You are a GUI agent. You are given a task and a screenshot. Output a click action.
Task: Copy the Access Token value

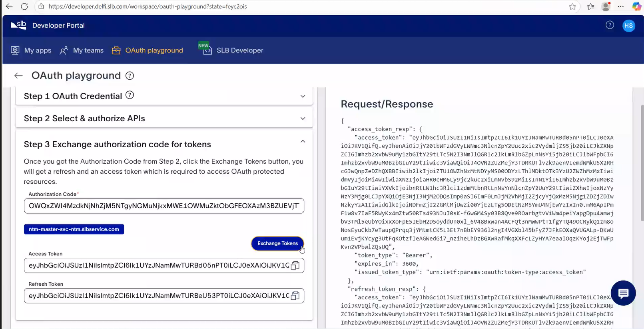tap(295, 265)
